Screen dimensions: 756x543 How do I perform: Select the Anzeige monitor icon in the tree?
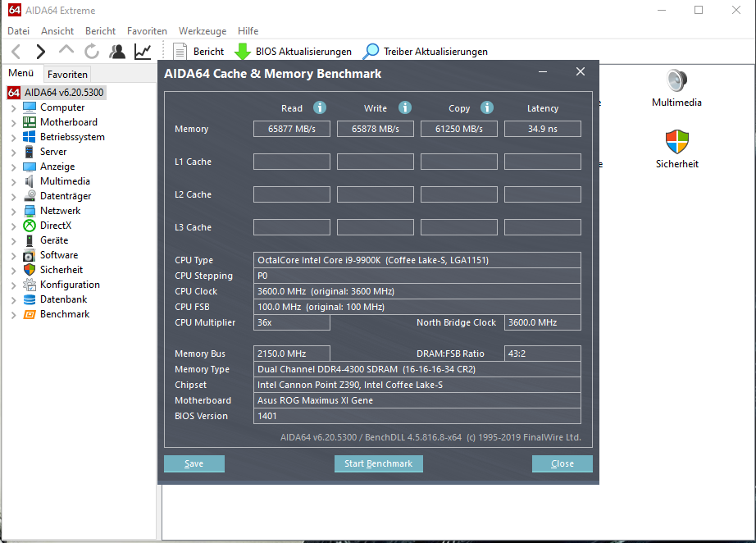coord(30,167)
